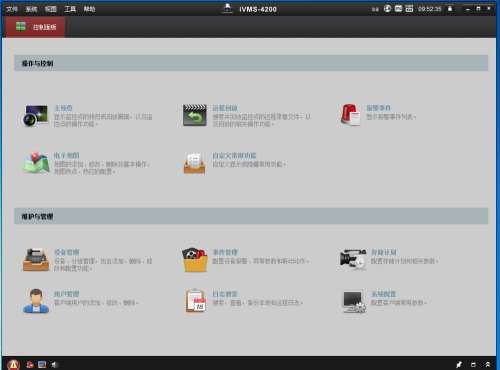Open the Help (帮助) menu
The image size is (500, 370).
point(89,9)
